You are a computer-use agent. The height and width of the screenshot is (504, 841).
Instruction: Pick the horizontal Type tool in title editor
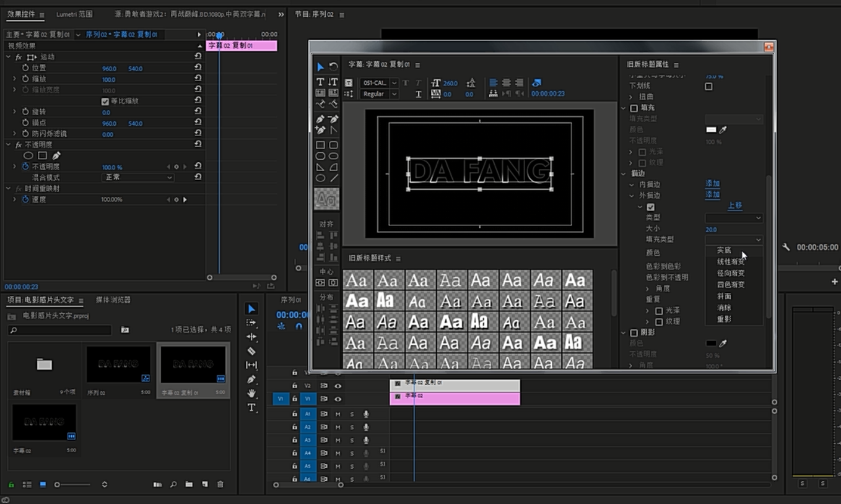tap(320, 82)
